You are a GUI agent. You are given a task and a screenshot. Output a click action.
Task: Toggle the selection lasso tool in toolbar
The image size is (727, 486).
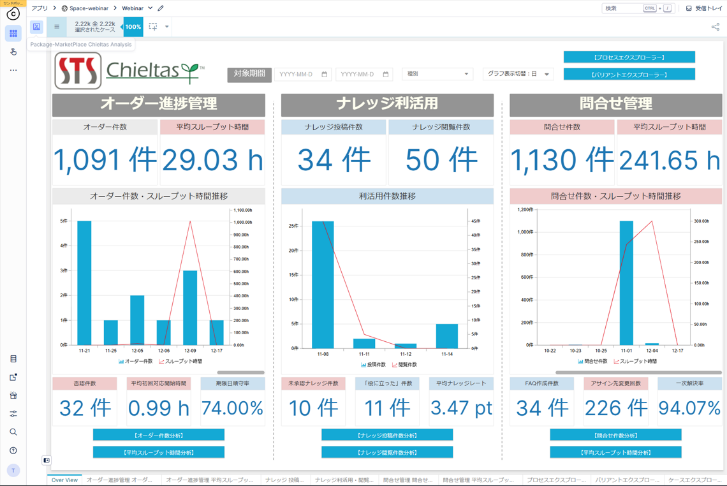coord(153,26)
